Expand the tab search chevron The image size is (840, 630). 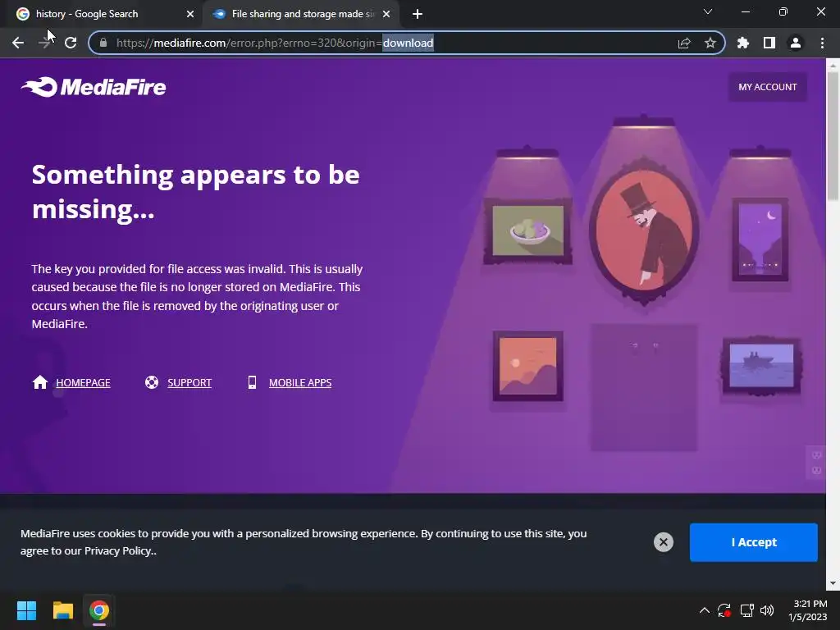(708, 11)
